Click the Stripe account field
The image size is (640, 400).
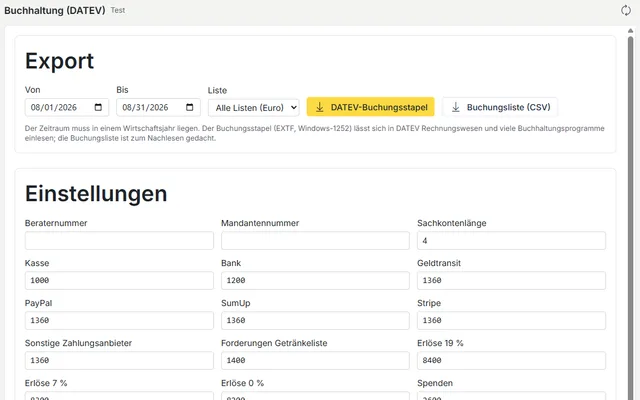tap(511, 320)
